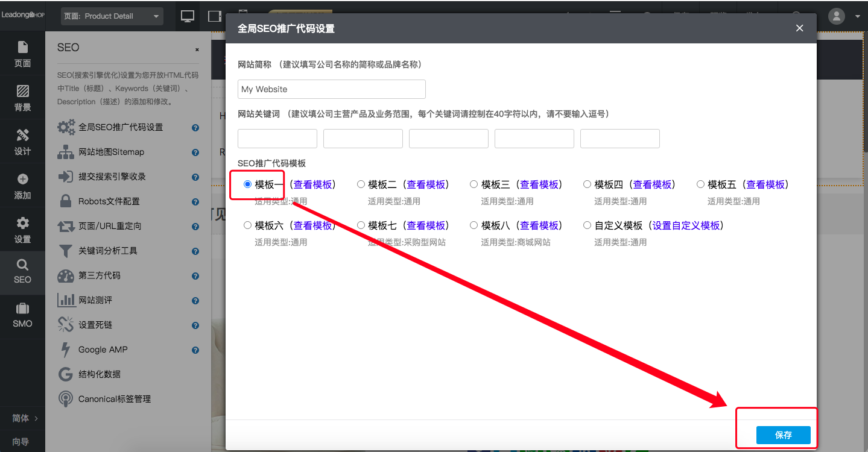The height and width of the screenshot is (452, 868).
Task: Save the global SEO settings
Action: (x=782, y=435)
